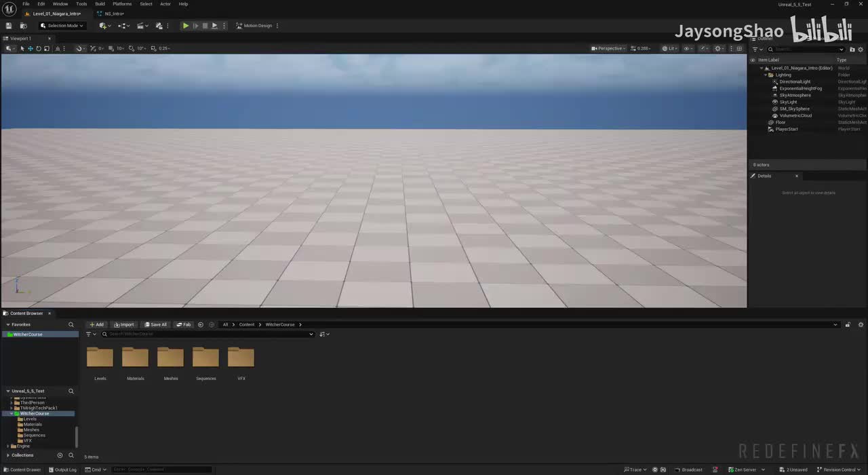The width and height of the screenshot is (868, 475).
Task: Click the Skip/Advance Frame icon
Action: [x=196, y=26]
